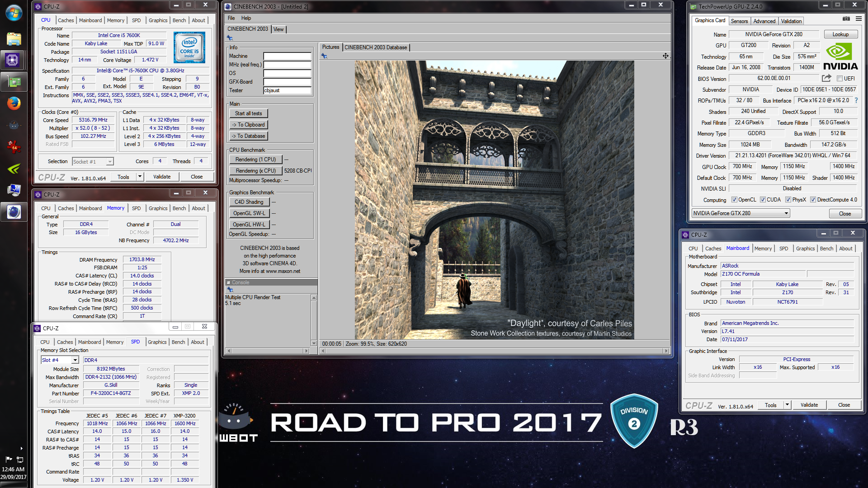The image size is (868, 488).
Task: Select the GPU-Z graphics card taskbar icon
Action: click(14, 82)
